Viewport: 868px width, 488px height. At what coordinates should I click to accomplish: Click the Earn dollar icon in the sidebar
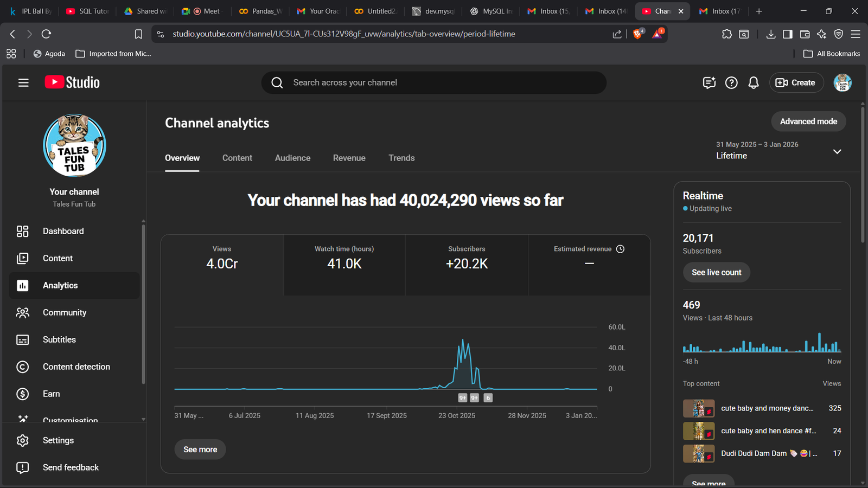coord(23,394)
